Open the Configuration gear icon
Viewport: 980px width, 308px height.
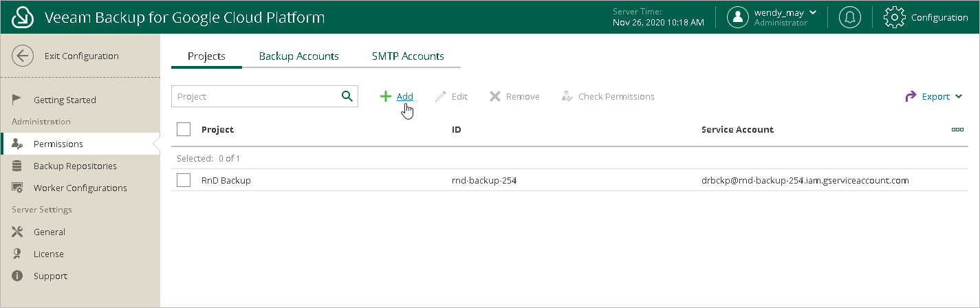pyautogui.click(x=894, y=17)
